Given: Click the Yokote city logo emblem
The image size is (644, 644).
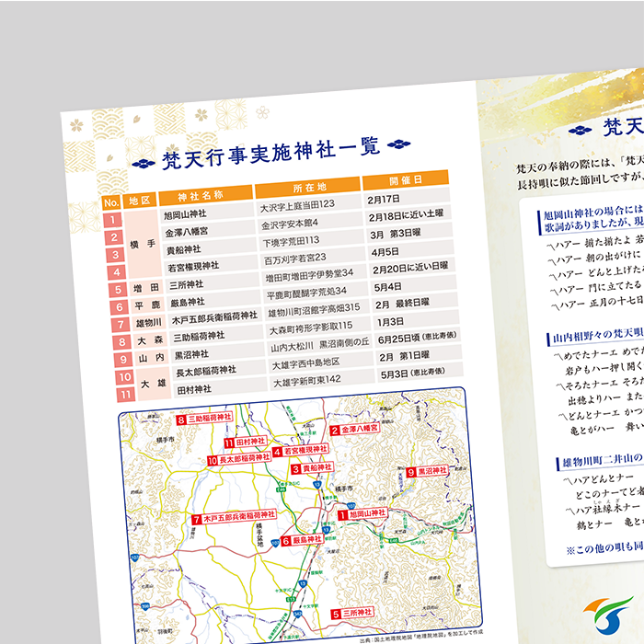Looking at the screenshot, I should 608,615.
